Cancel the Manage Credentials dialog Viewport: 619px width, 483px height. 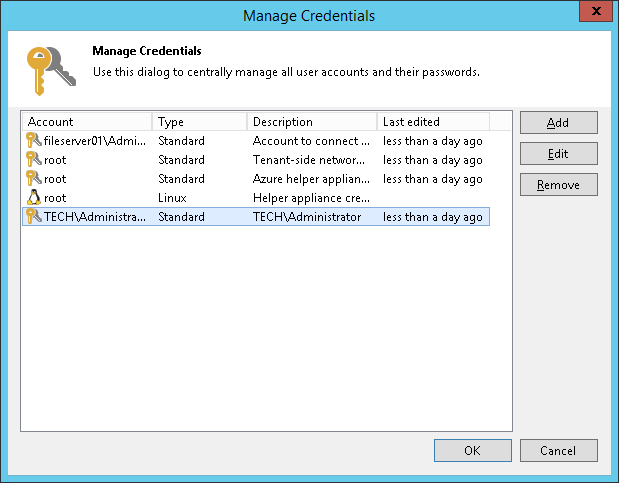pos(559,450)
